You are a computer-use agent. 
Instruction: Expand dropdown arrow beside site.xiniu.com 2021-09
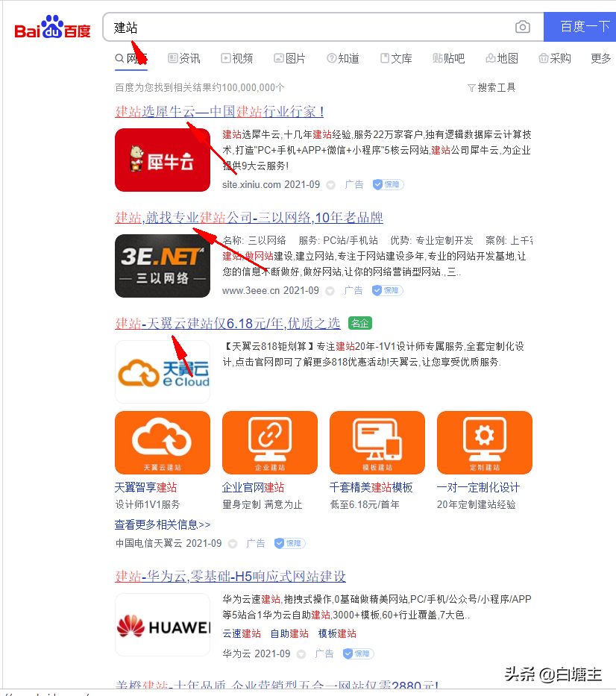330,185
